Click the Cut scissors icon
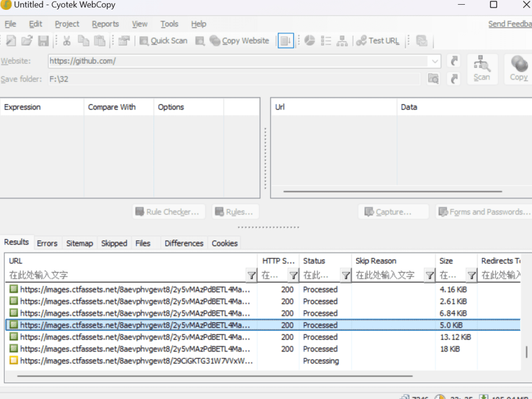Image resolution: width=532 pixels, height=399 pixels. (x=67, y=41)
